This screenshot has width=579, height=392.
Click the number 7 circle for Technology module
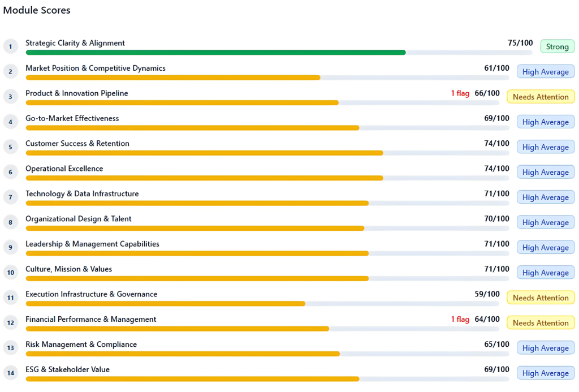pos(11,197)
